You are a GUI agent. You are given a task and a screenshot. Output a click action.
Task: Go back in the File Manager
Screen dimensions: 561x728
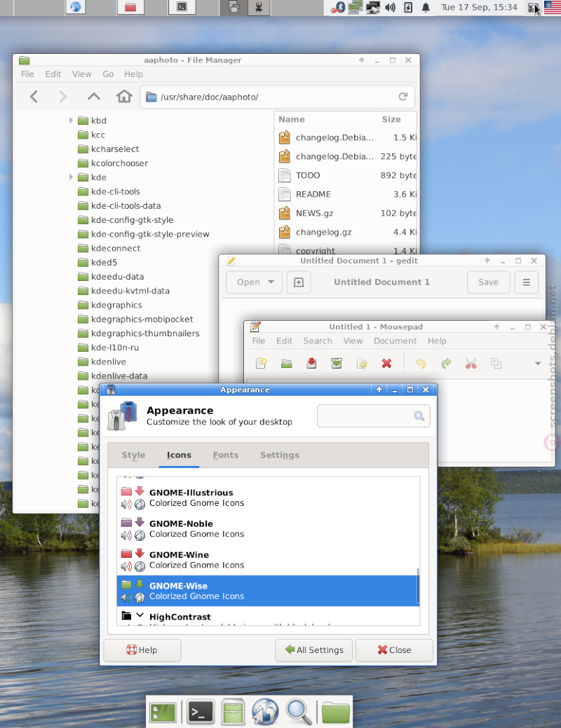34,97
